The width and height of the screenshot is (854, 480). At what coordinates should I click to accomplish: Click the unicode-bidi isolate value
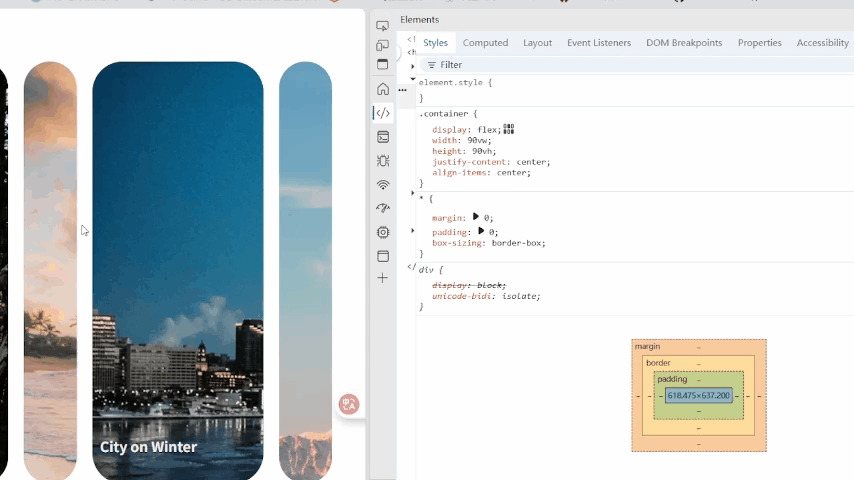(x=518, y=296)
